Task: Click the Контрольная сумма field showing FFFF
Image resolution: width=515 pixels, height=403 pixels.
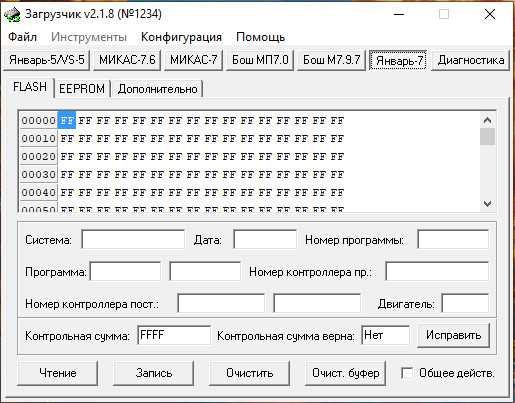Action: 174,335
